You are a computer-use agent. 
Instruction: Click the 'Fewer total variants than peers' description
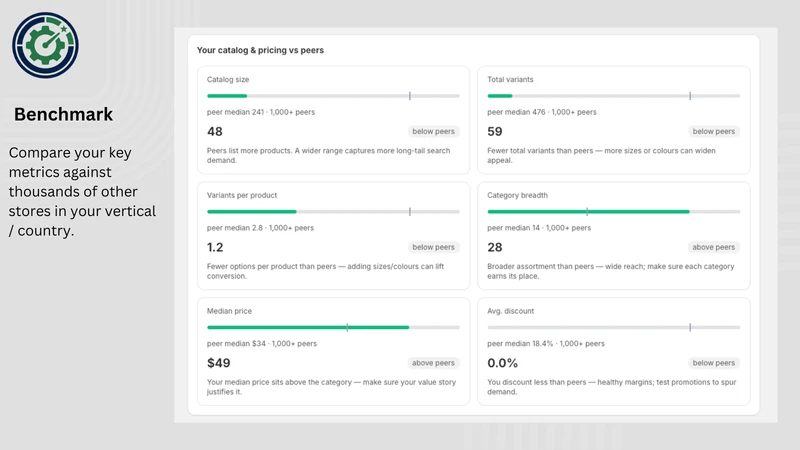coord(602,156)
